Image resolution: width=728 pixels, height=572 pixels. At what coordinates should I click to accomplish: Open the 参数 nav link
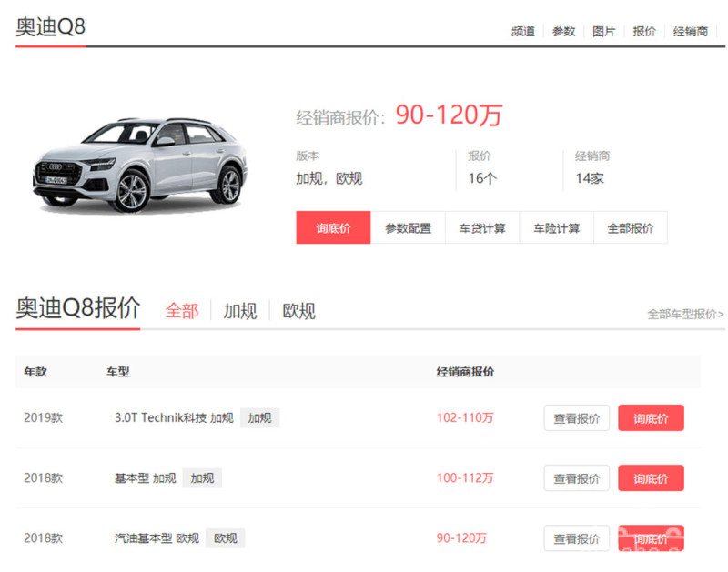pyautogui.click(x=563, y=32)
